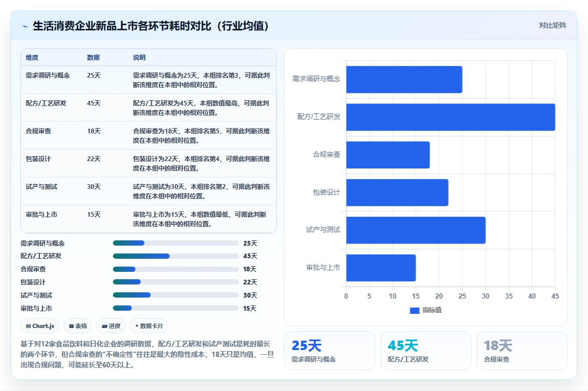The height and width of the screenshot is (391, 588).
Task: Click the 配方/工艺研发 chart axis label
Action: pyautogui.click(x=319, y=117)
